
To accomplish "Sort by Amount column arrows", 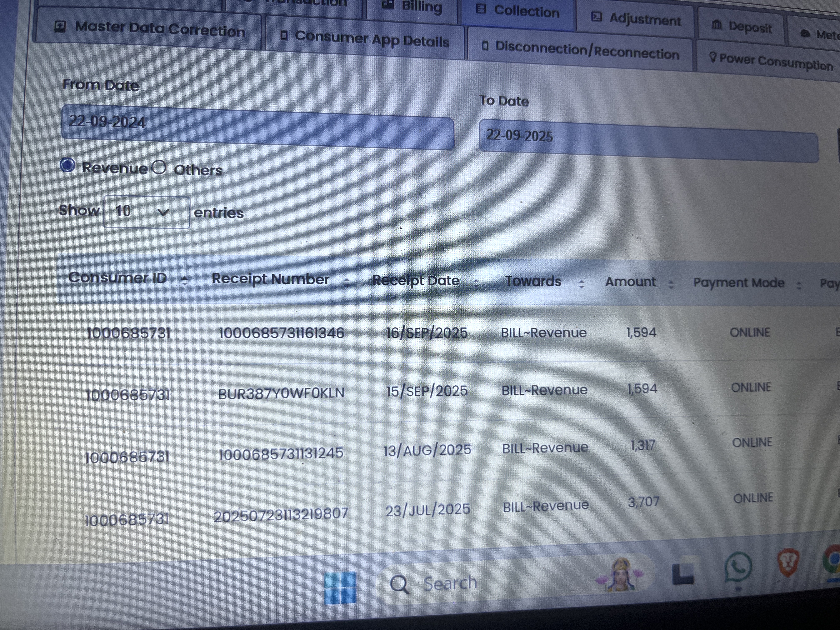I will [x=671, y=284].
